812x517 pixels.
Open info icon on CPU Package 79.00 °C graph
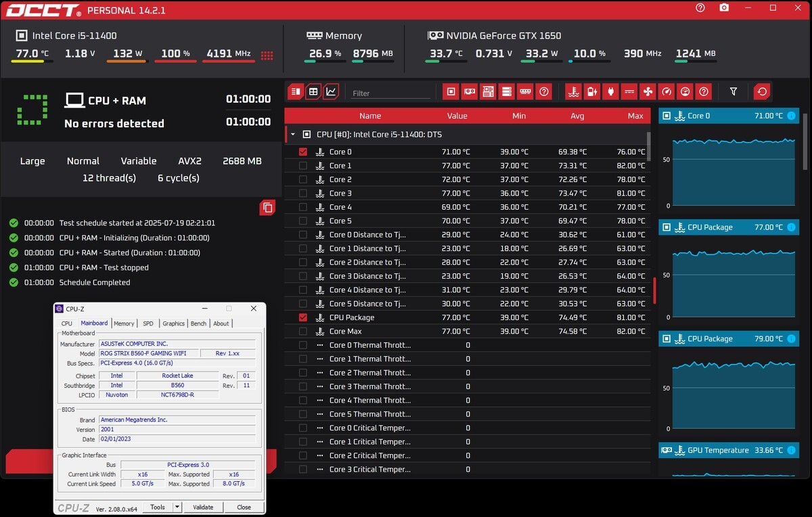tap(791, 338)
